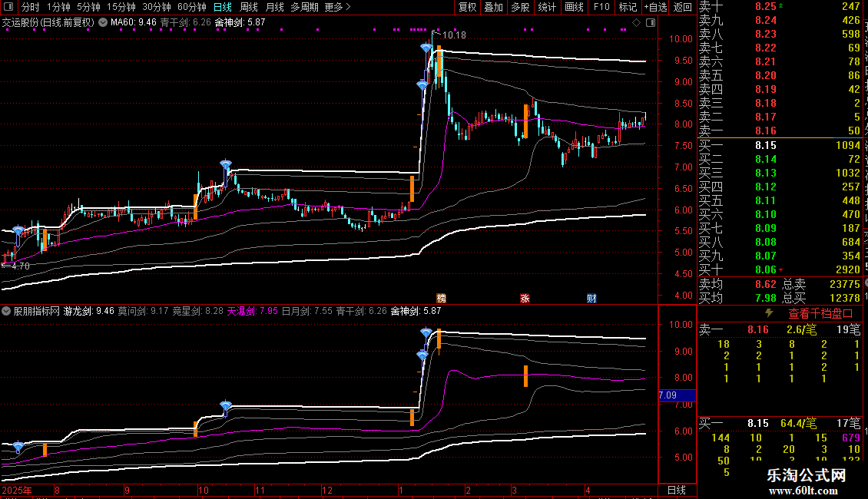Select 卖十 price 8.25 row
868x499 pixels.
coord(780,7)
